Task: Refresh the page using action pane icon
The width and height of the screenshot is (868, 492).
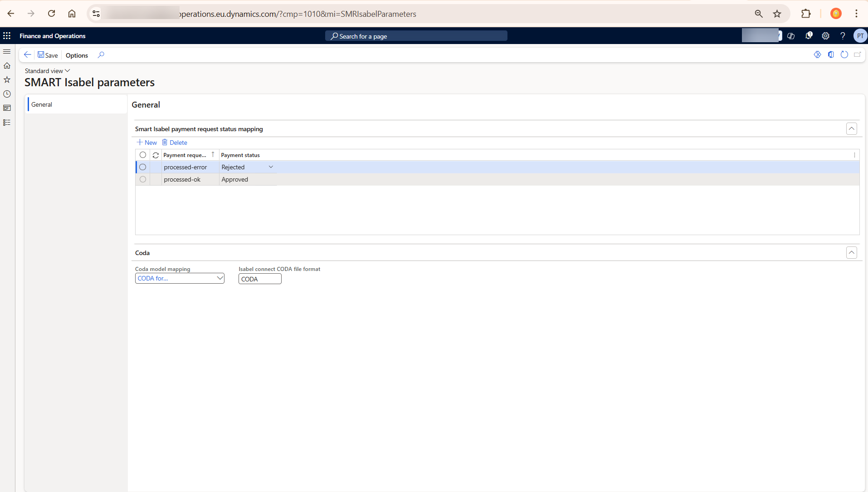Action: pyautogui.click(x=844, y=54)
